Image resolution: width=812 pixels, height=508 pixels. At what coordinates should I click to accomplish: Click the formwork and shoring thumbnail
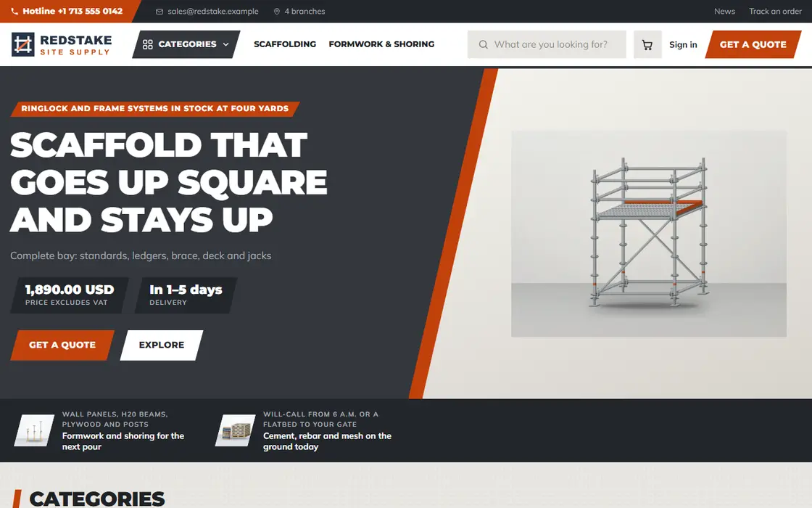tap(34, 430)
